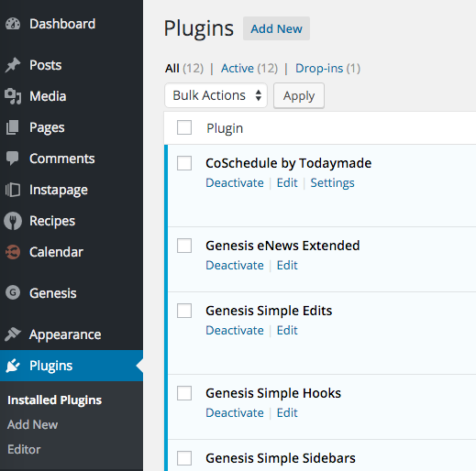
Task: Open Settings for CoSchedule plugin
Action: click(x=332, y=183)
